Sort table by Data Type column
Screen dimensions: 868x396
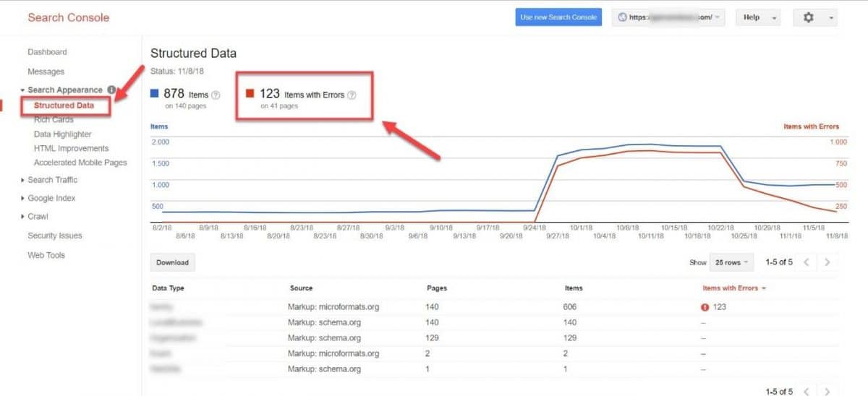(168, 288)
